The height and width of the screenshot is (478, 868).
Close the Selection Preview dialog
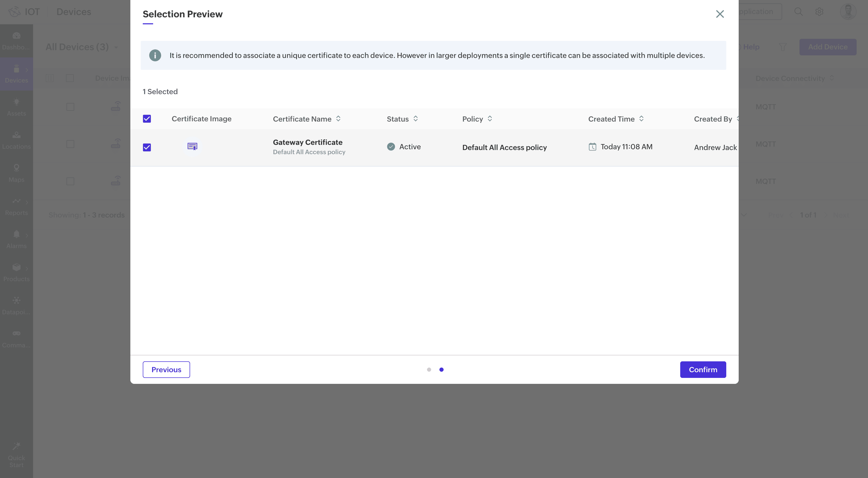coord(720,14)
